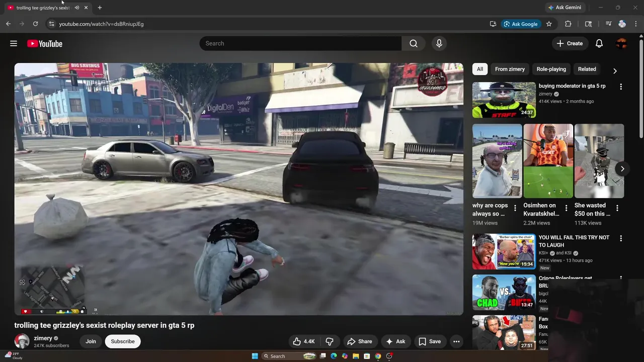
Task: Select the Role-playing filter chip
Action: click(551, 69)
